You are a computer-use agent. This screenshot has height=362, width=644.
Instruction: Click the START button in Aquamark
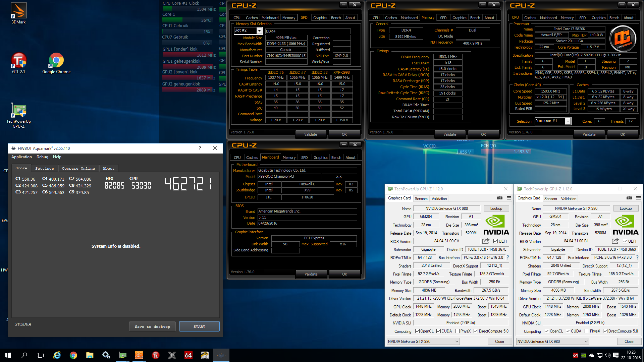[199, 326]
